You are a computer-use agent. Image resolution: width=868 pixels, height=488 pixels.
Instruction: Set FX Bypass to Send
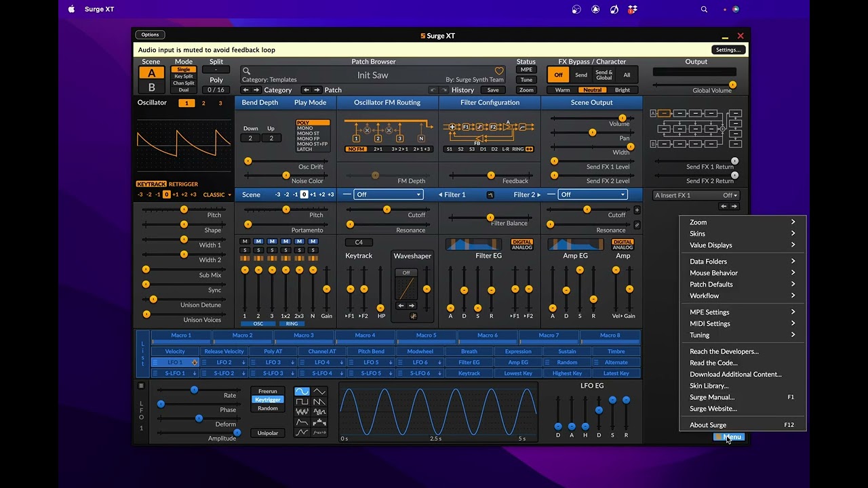[x=581, y=75]
